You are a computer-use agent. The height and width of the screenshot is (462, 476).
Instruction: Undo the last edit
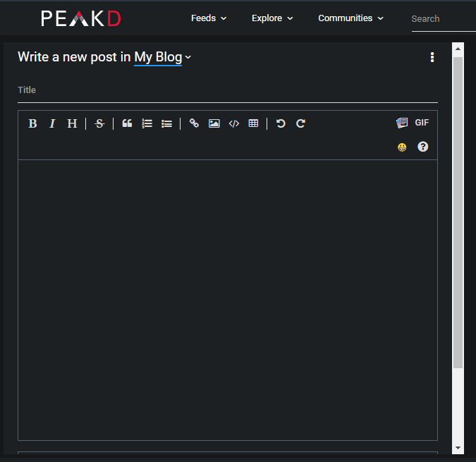coord(281,123)
